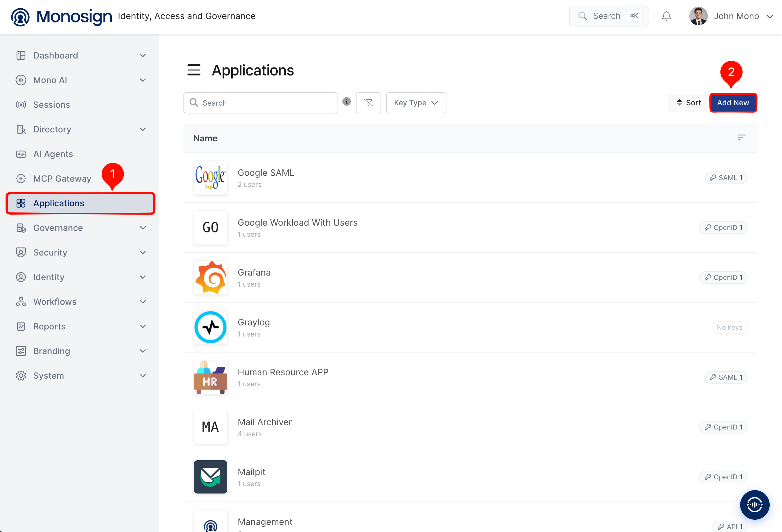Click the hamburger menu icon beside Applications title
Screen dimensions: 782x532
[194, 70]
